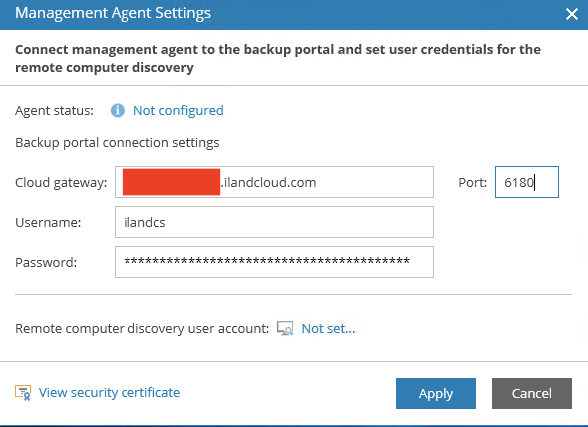Viewport: 588px width, 427px height.
Task: Click the Agent status label
Action: tap(54, 111)
